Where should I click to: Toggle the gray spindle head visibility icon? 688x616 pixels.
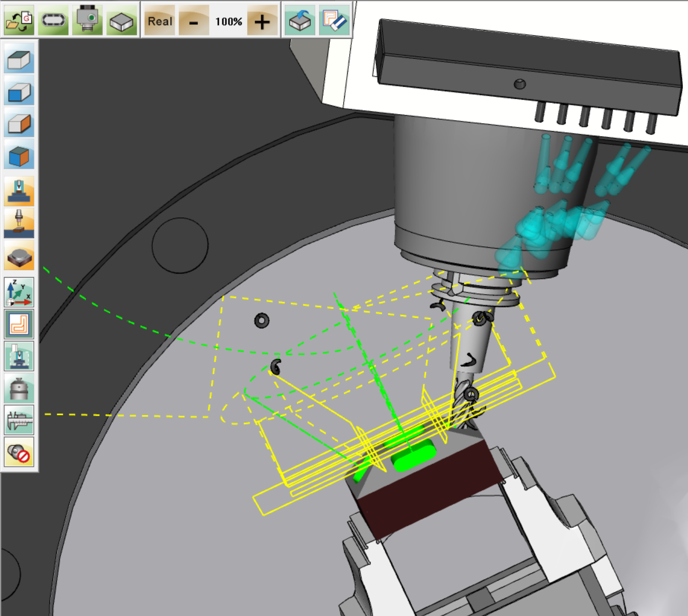(19, 388)
